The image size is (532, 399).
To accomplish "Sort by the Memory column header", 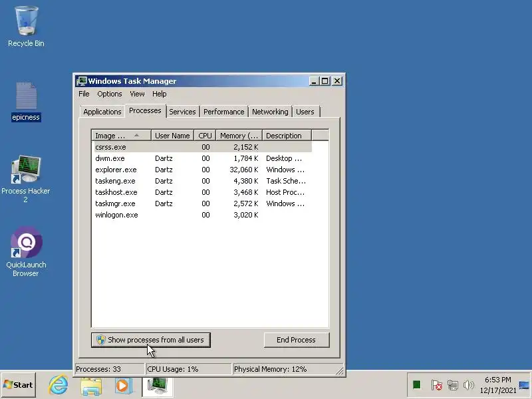I will [x=239, y=136].
